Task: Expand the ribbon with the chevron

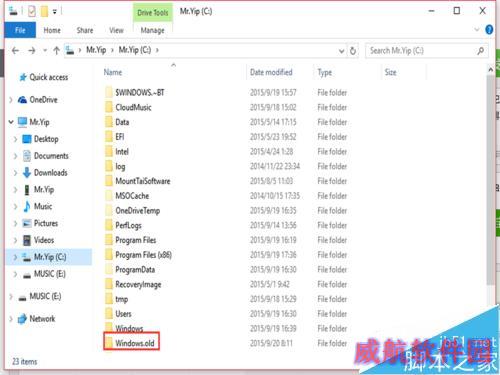Action: coord(477,30)
